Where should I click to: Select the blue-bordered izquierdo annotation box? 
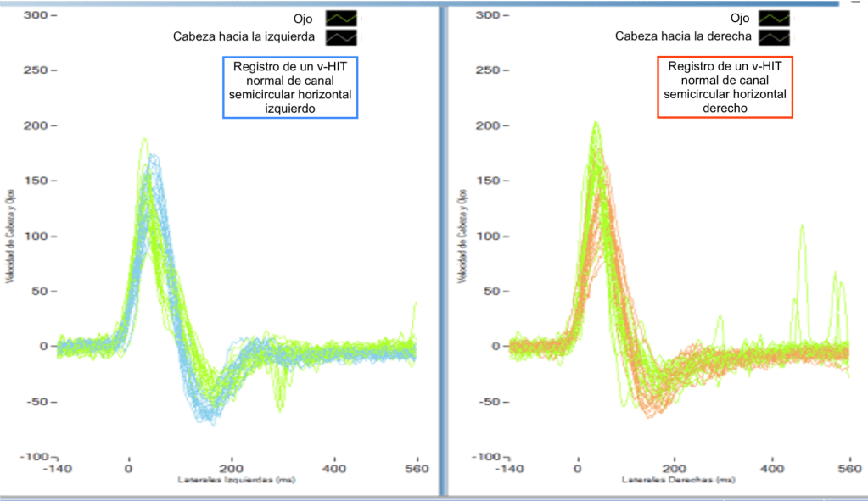pyautogui.click(x=290, y=87)
